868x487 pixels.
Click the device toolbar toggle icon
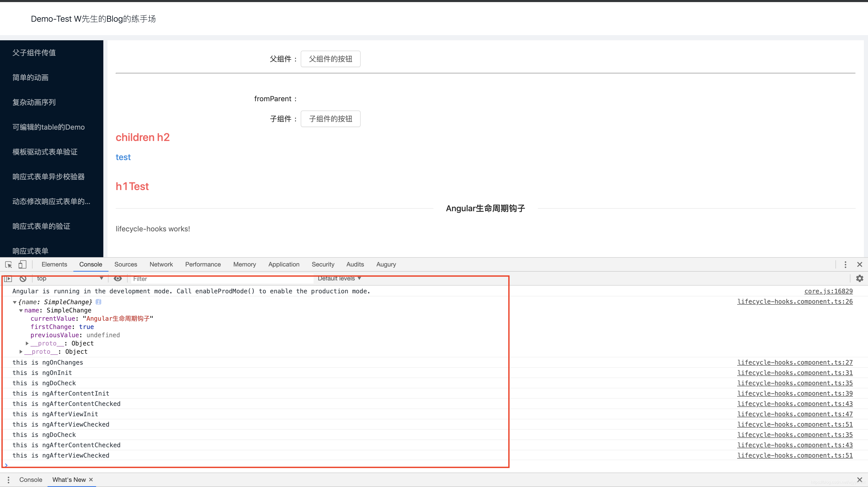tap(23, 264)
